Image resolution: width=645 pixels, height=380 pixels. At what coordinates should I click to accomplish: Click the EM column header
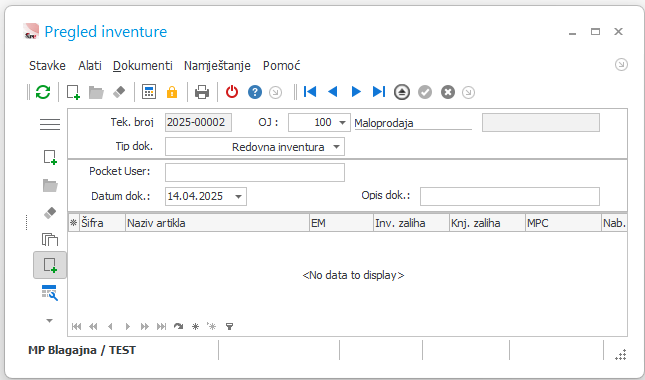(x=341, y=223)
